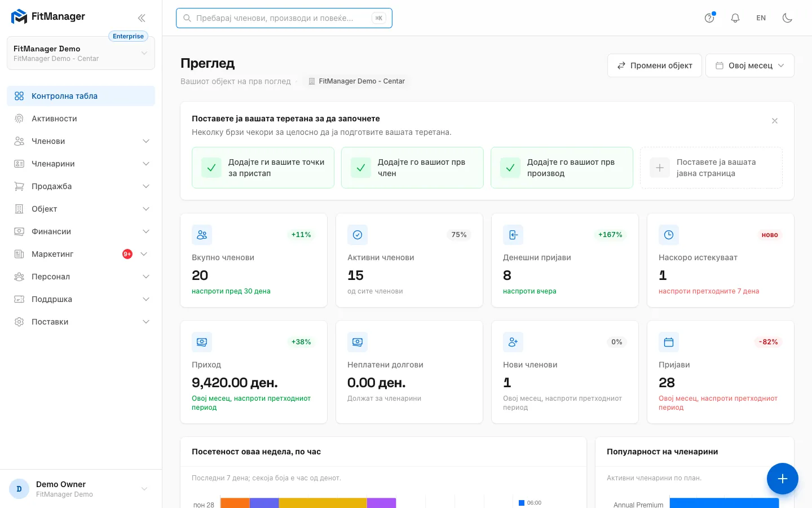Toggle dark mode with the moon icon
The image size is (812, 508).
(788, 18)
